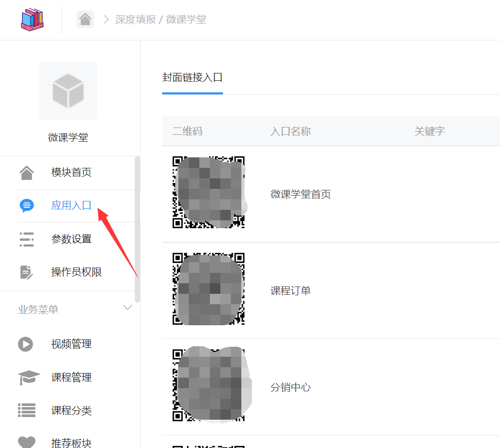
Task: Click the list-lines icon beside 课程分类
Action: coord(27,410)
